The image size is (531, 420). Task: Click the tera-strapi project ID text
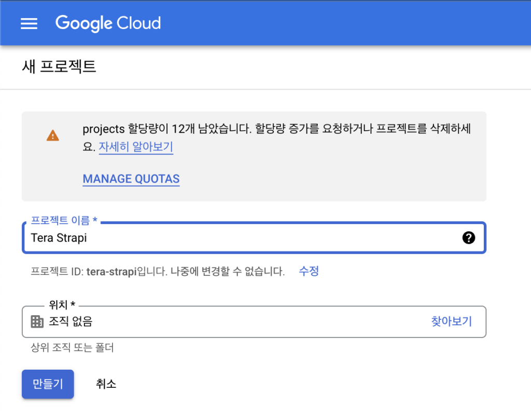[111, 271]
